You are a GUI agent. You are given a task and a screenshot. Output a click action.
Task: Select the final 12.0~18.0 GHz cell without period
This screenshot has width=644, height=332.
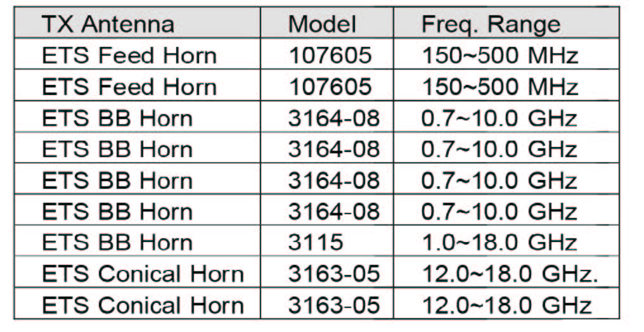pyautogui.click(x=506, y=305)
